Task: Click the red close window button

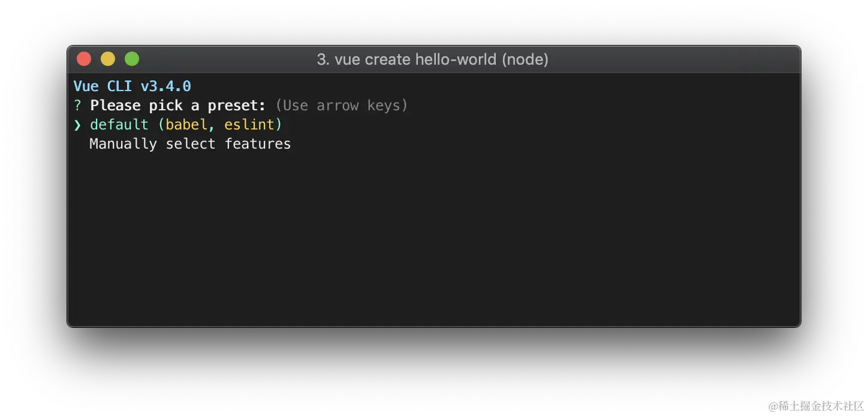Action: pyautogui.click(x=84, y=59)
